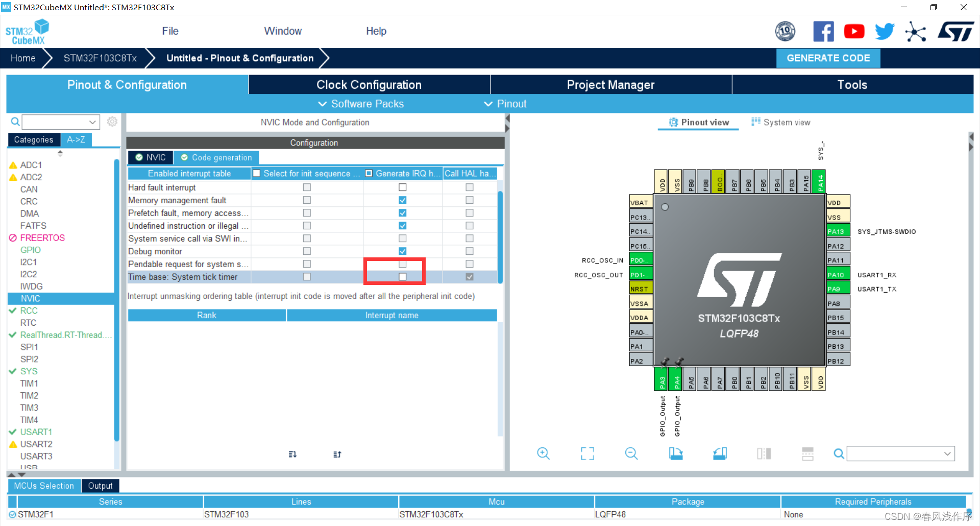Collapse the categories list arrow
Viewport: 980px width, 526px height.
point(60,153)
